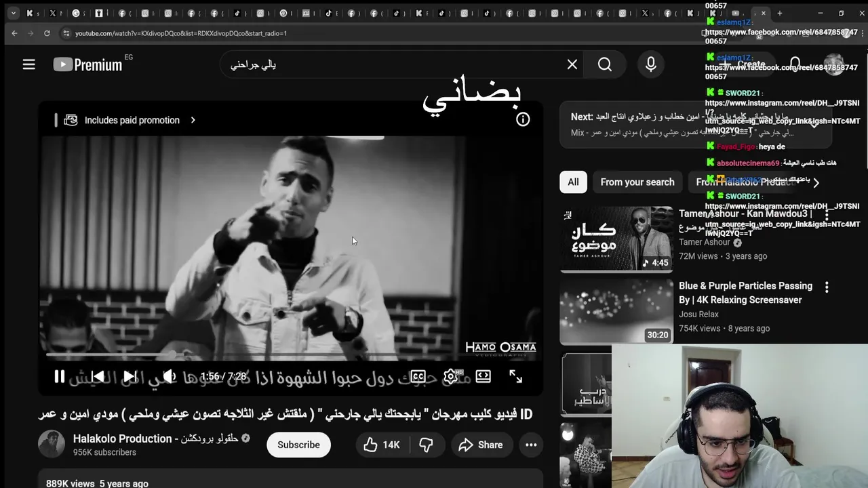
Task: Enter full screen mode
Action: (x=516, y=376)
